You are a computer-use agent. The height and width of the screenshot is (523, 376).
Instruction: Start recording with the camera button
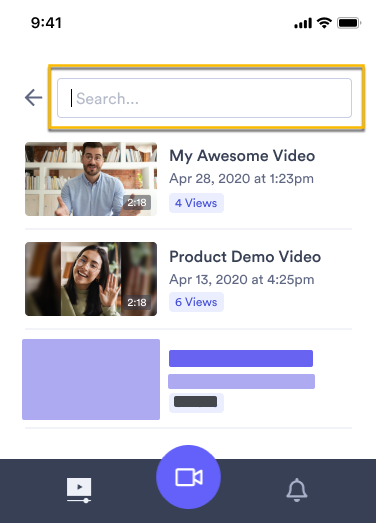[189, 477]
